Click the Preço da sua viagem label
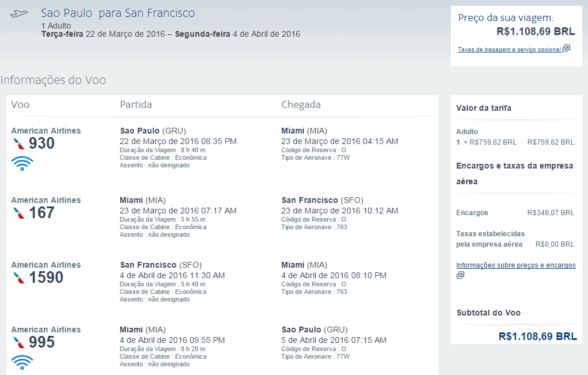This screenshot has width=588, height=375. [506, 17]
